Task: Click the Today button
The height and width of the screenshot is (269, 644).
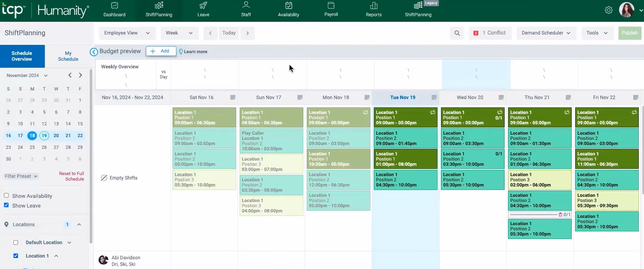Action: [x=229, y=33]
